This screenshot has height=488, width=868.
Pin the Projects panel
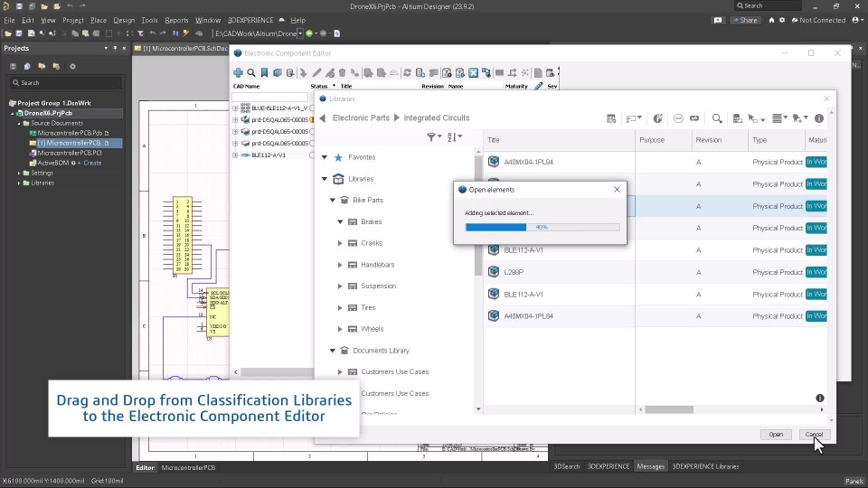pos(115,48)
